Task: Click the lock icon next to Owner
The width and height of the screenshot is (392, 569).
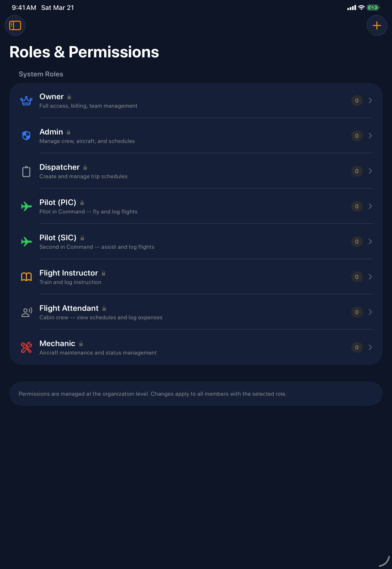Action: [x=69, y=97]
